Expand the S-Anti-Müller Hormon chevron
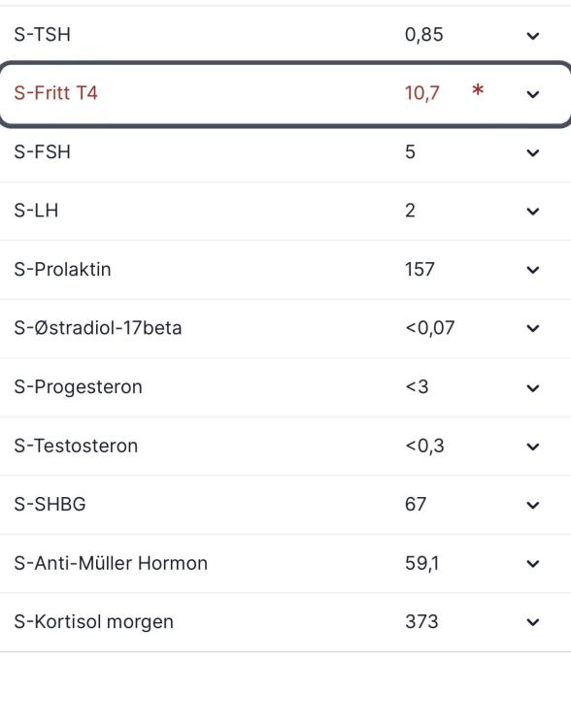Viewport: 571px width, 728px height. point(533,563)
